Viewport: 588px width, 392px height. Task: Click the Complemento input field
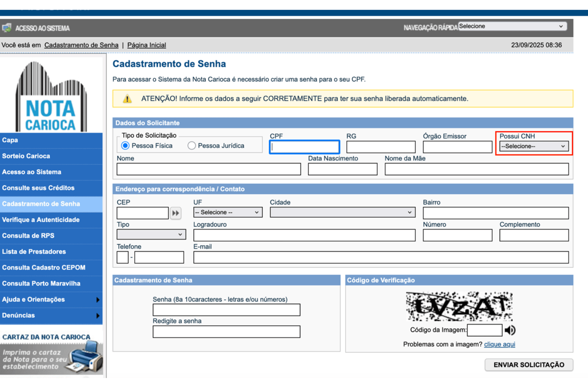pos(534,235)
